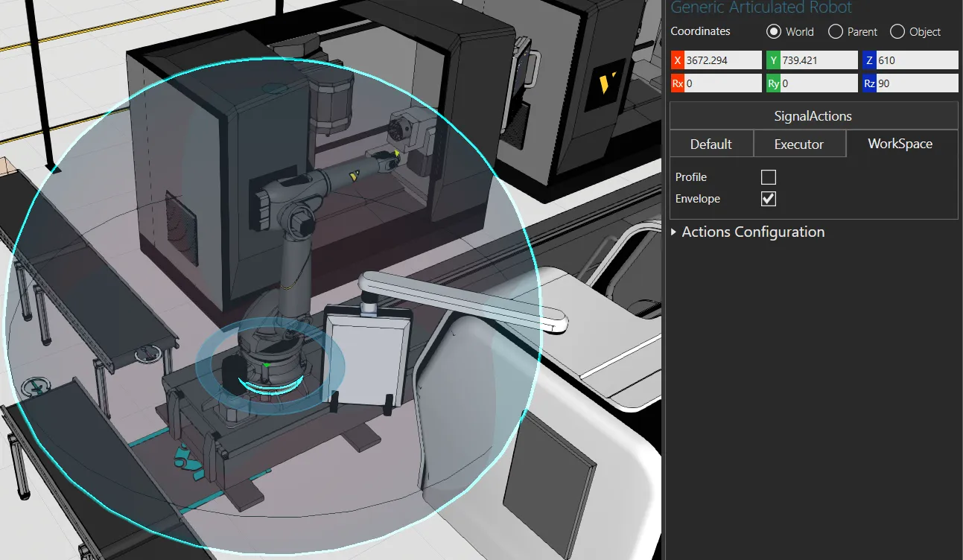Select the Rz rotation field showing 90
The height and width of the screenshot is (560, 963).
(916, 83)
